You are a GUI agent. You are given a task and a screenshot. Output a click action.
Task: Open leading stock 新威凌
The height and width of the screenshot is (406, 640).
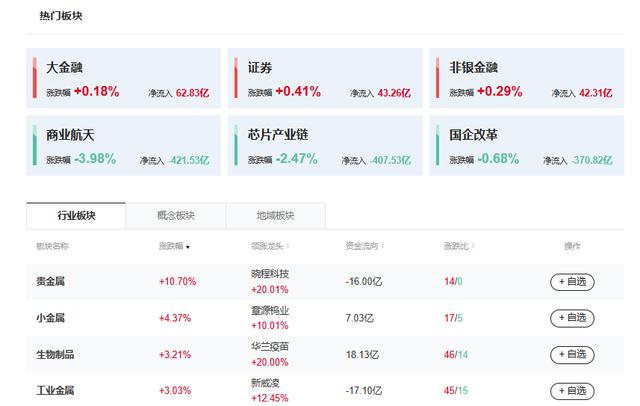(265, 383)
